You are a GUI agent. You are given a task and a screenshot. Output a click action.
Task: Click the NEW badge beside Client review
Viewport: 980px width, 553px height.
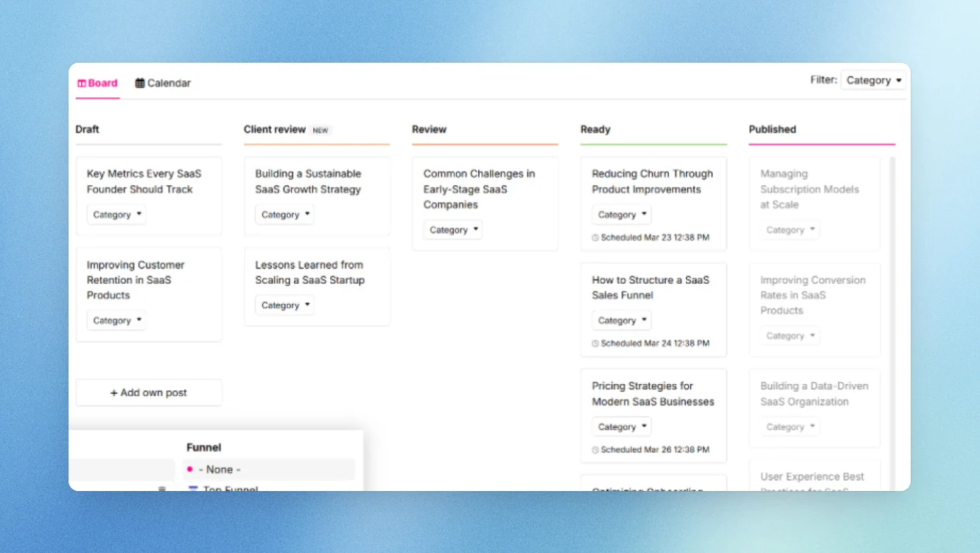coord(321,131)
